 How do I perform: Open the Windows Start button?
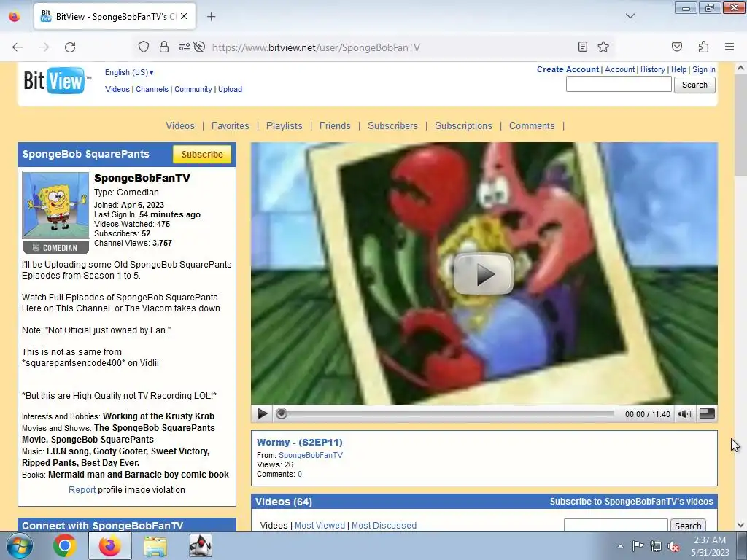pos(20,545)
